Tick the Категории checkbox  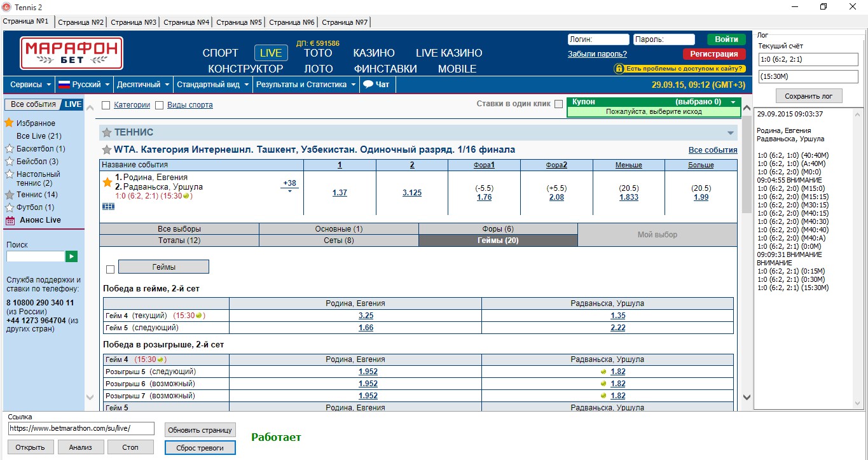point(106,105)
